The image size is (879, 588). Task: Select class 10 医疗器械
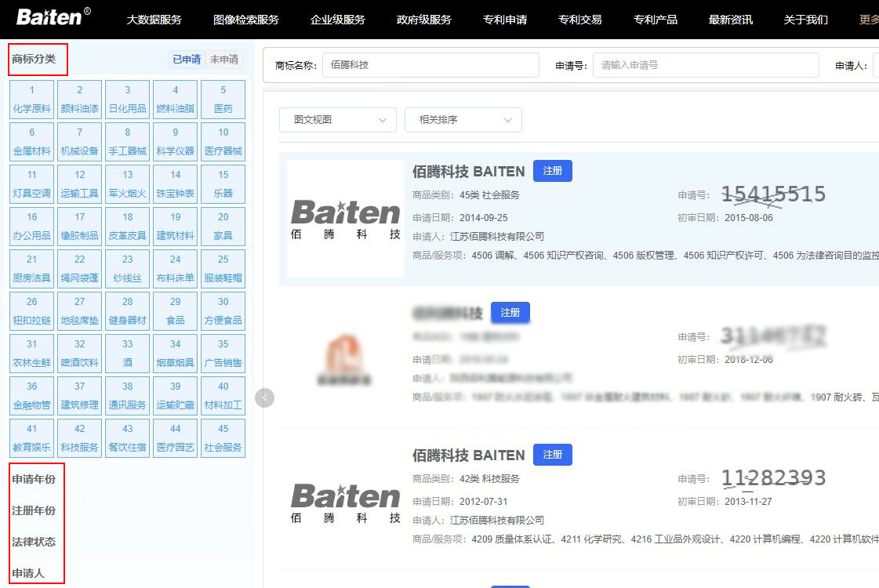[x=223, y=142]
